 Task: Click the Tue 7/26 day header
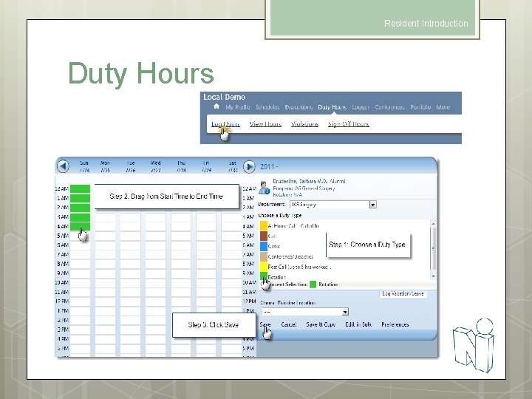coord(131,166)
